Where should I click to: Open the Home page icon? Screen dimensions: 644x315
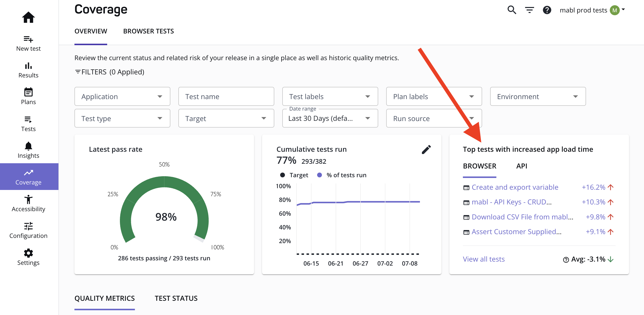pyautogui.click(x=28, y=17)
